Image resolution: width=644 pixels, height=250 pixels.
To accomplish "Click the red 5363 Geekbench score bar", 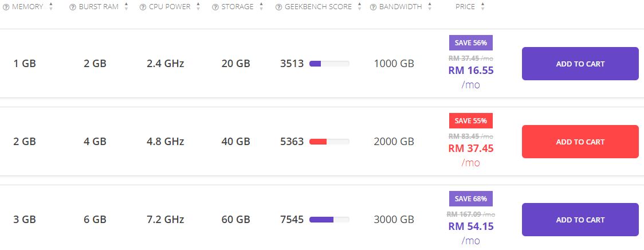I will coord(329,142).
